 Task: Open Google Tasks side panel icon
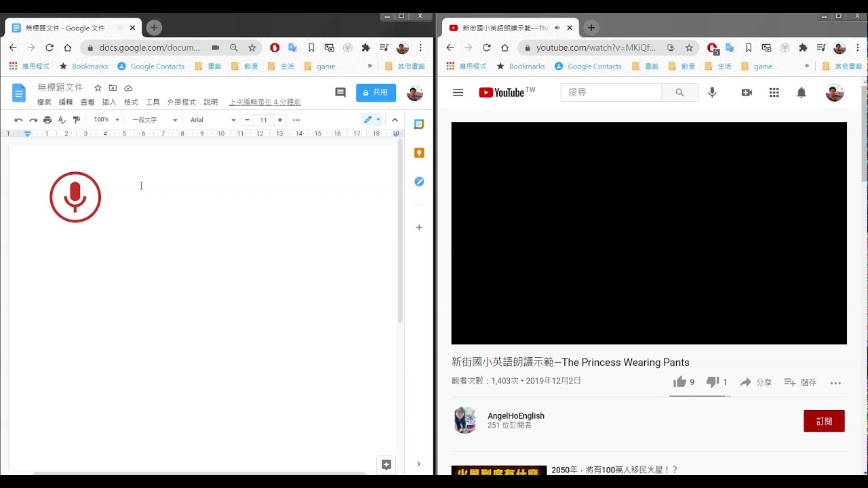[419, 182]
